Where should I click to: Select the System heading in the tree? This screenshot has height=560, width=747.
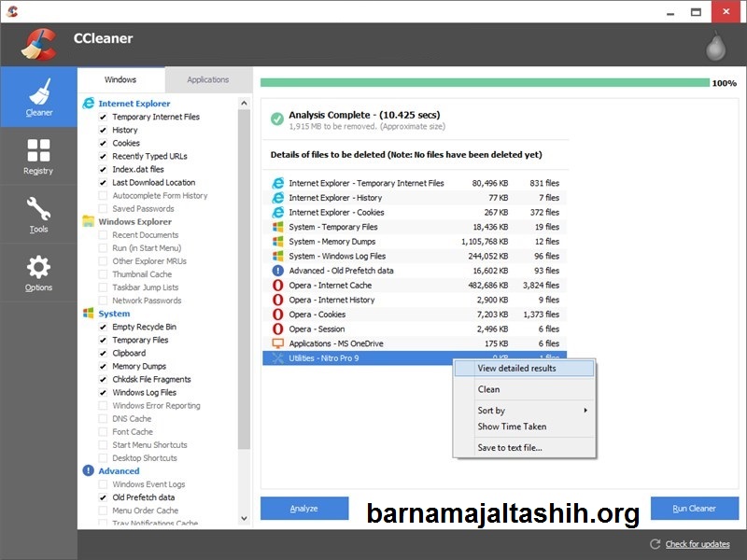114,314
